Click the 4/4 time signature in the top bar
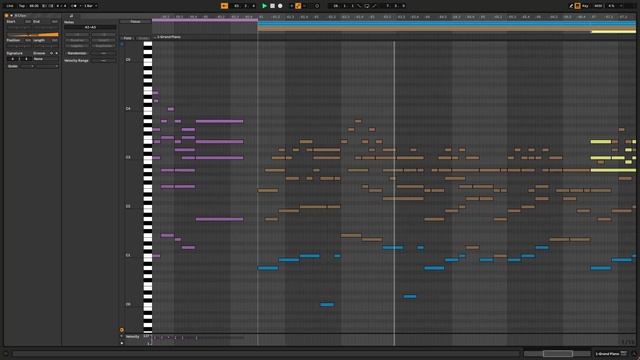The width and height of the screenshot is (640, 360). tap(61, 6)
